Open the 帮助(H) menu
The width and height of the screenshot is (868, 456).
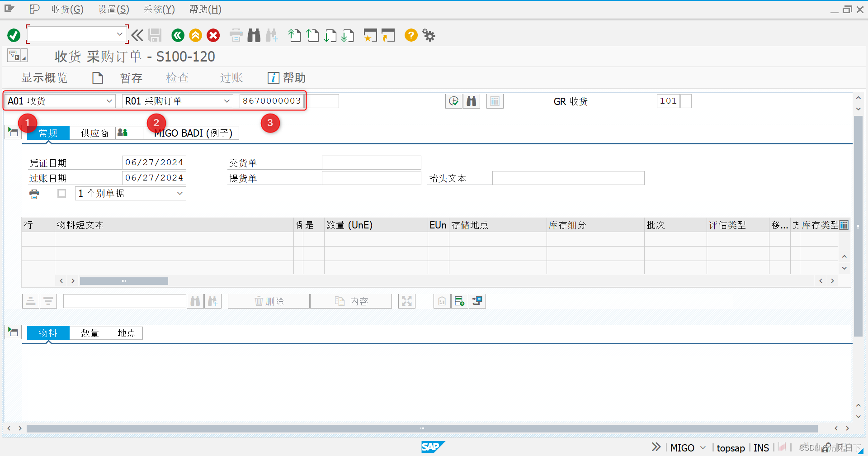205,9
